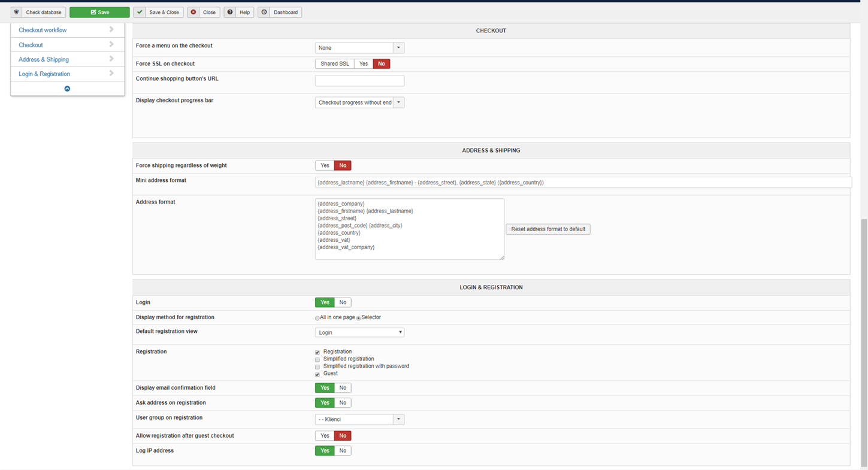Click the Save & Close button
This screenshot has width=868, height=470.
point(159,12)
